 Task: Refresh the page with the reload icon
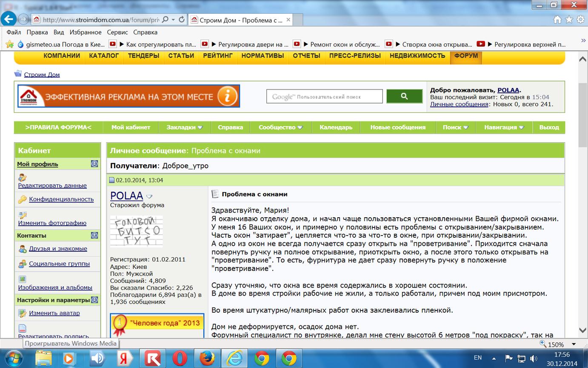(182, 20)
